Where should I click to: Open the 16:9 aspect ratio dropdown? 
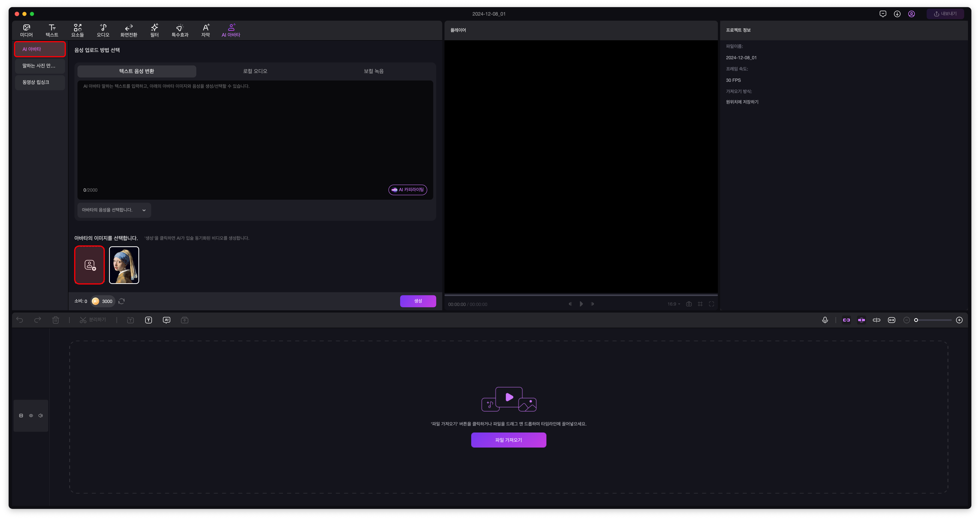click(673, 304)
